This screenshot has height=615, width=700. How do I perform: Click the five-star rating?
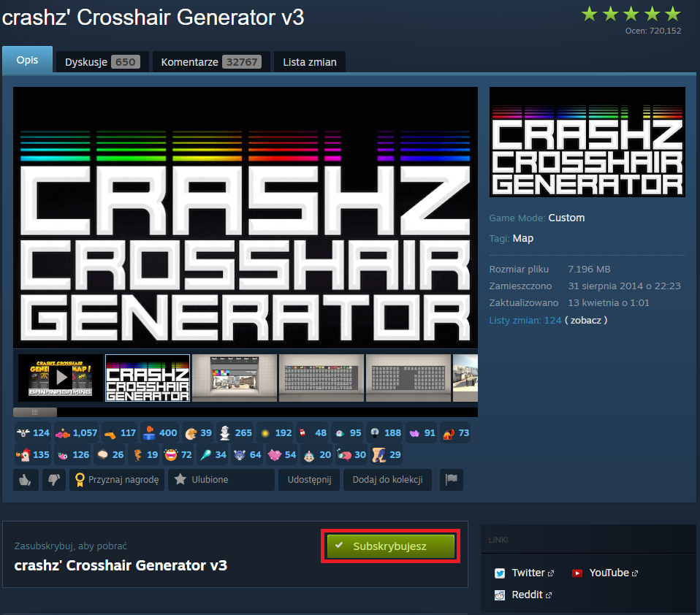[631, 15]
